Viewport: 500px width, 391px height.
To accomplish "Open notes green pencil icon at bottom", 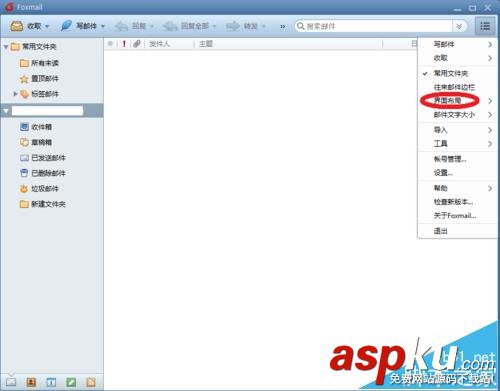I will pos(71,382).
